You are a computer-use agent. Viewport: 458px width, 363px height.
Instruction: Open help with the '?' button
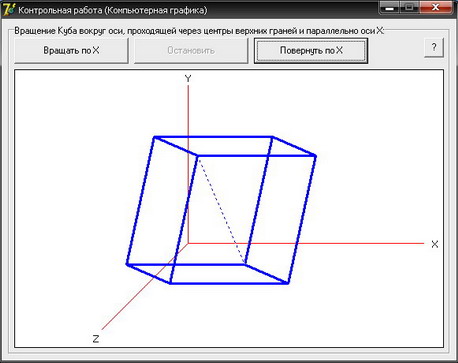(434, 48)
